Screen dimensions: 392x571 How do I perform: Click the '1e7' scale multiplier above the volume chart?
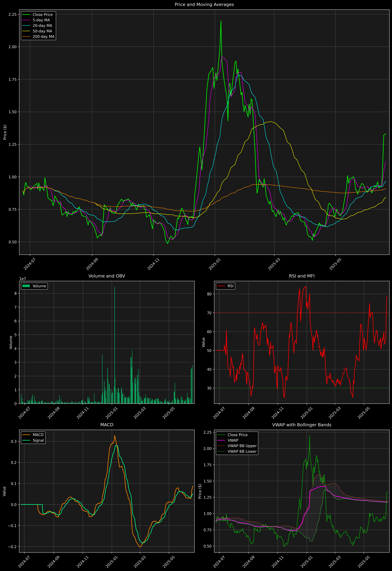pyautogui.click(x=23, y=279)
